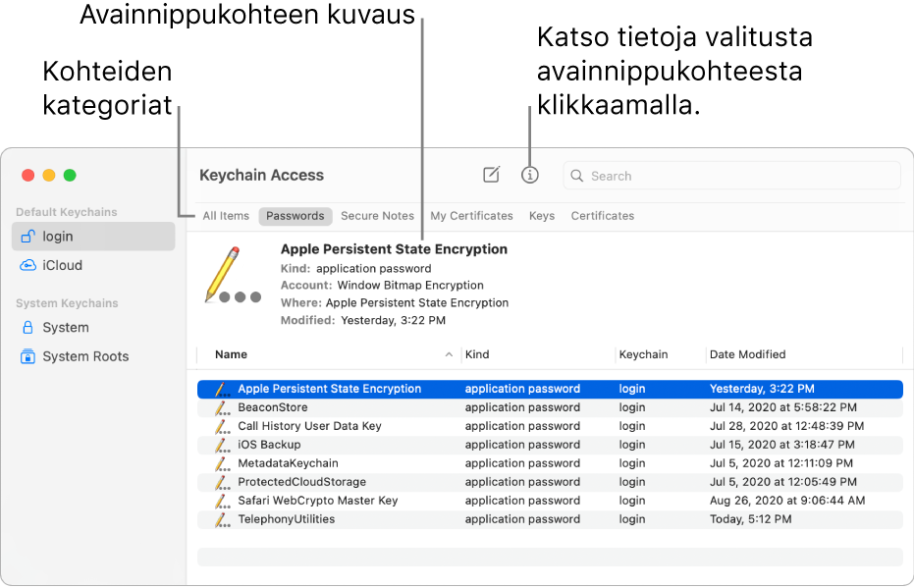Select the Apple Persistent State Encryption row
Viewport: 914px width, 588px height.
pyautogui.click(x=550, y=389)
